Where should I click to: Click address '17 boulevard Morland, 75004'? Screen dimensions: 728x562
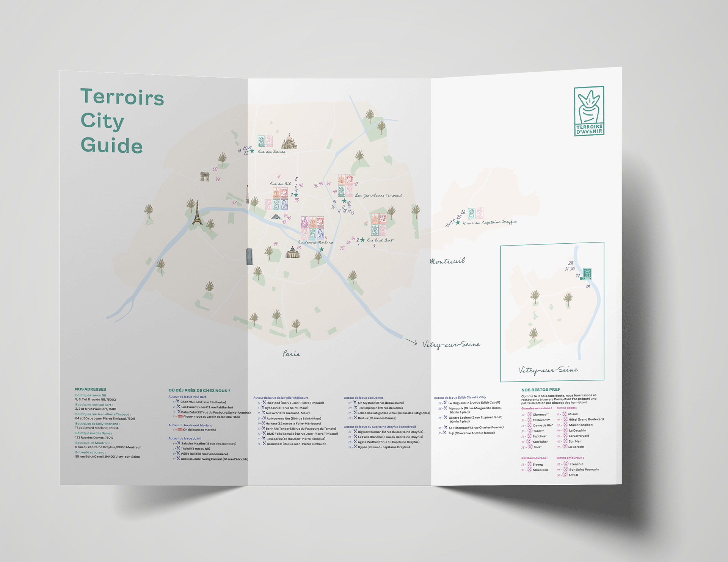[x=97, y=428]
